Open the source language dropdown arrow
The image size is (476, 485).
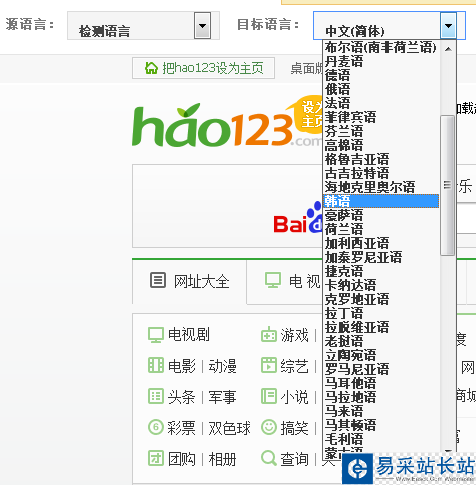point(202,25)
